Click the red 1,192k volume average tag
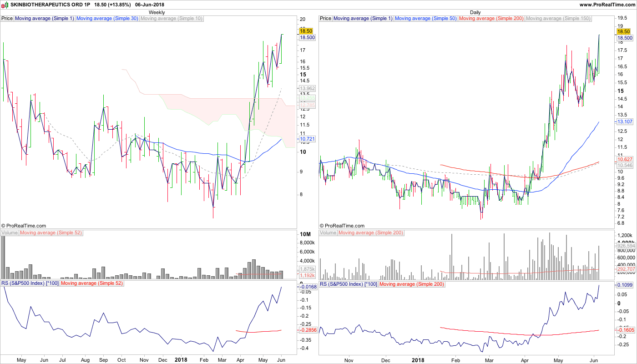The height and width of the screenshot is (364, 637). (307, 275)
